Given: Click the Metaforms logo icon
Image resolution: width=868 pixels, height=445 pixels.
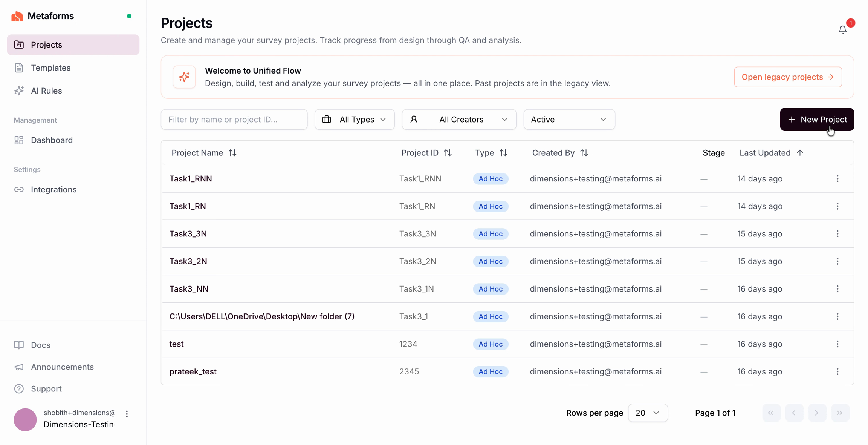Looking at the screenshot, I should point(17,16).
